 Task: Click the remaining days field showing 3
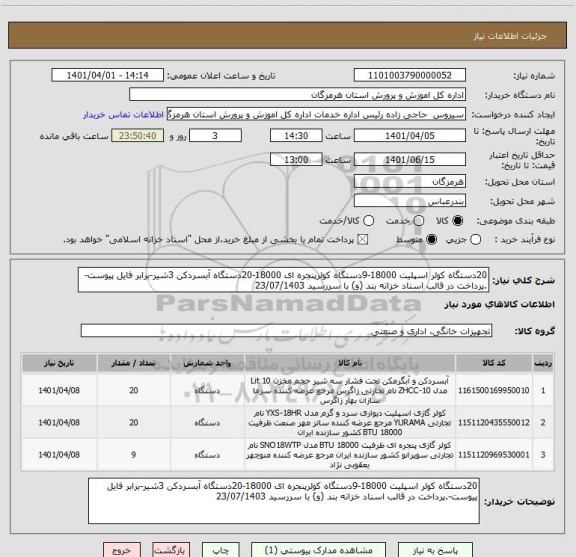pyautogui.click(x=215, y=136)
